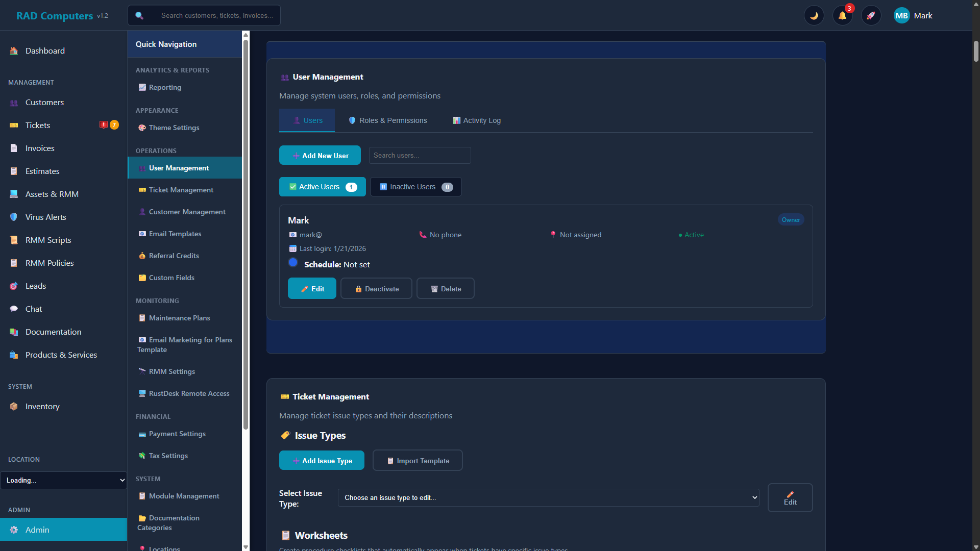The width and height of the screenshot is (980, 551).
Task: Open the Activity Log tab
Action: (x=476, y=120)
